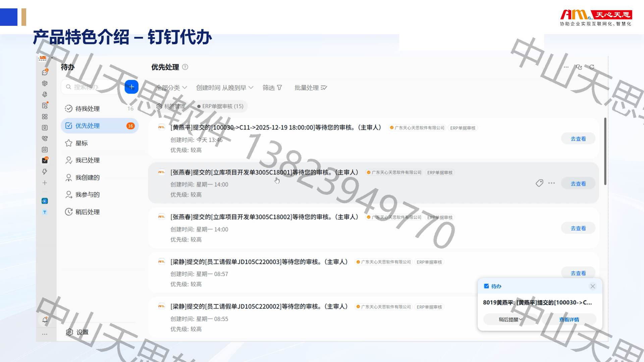Click the pop-out window icon at top right

click(x=579, y=67)
